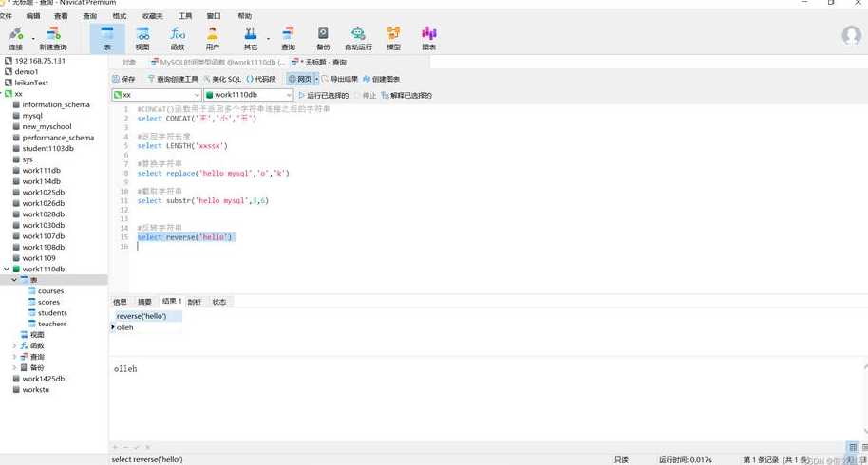Click the 停止 (Stop) button

366,95
